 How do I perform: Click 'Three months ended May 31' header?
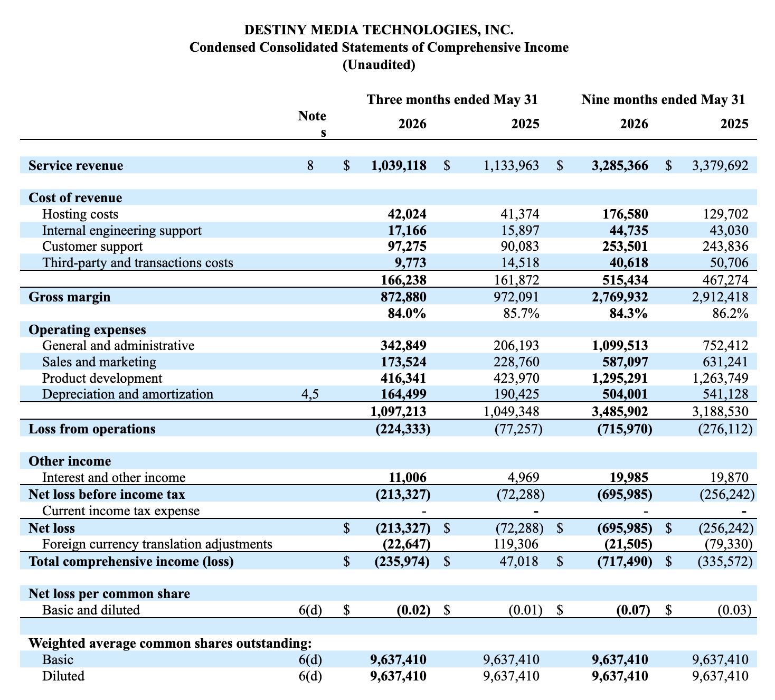coord(452,100)
